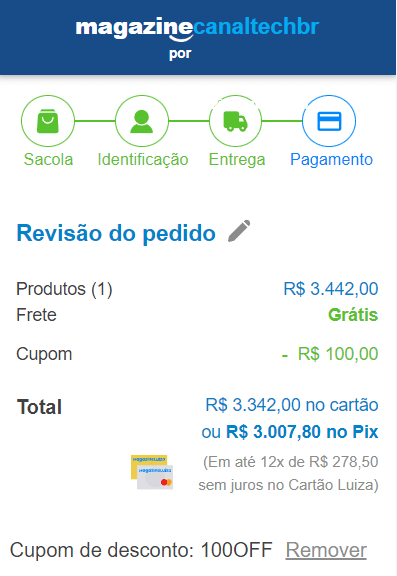Go to the Sacola step label
This screenshot has height=576, width=397.
click(48, 159)
